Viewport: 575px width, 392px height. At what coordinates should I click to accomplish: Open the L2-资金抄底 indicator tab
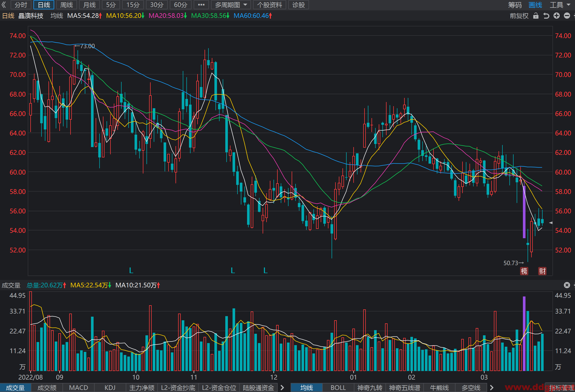(178, 388)
